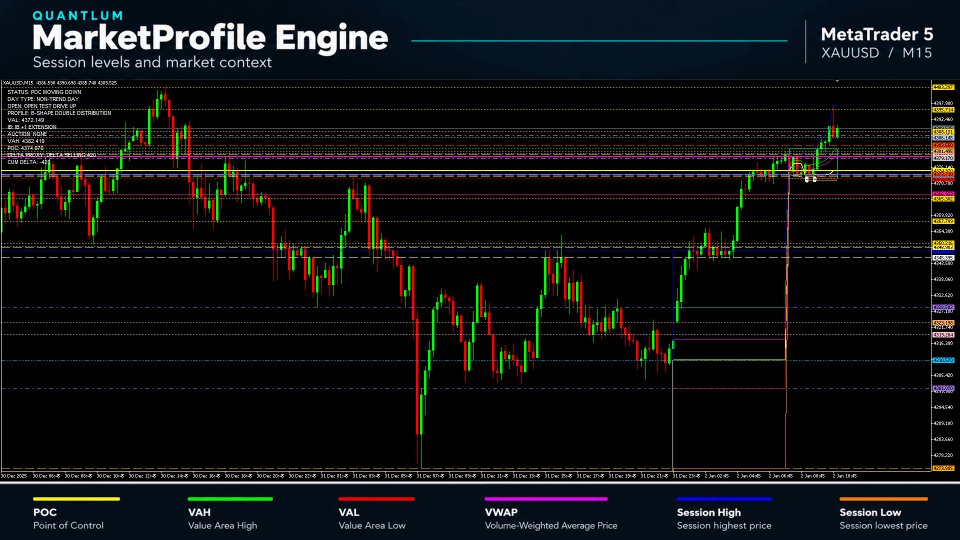Click 'Session levels and market context' subtitle
This screenshot has height=540, width=960.
[152, 62]
